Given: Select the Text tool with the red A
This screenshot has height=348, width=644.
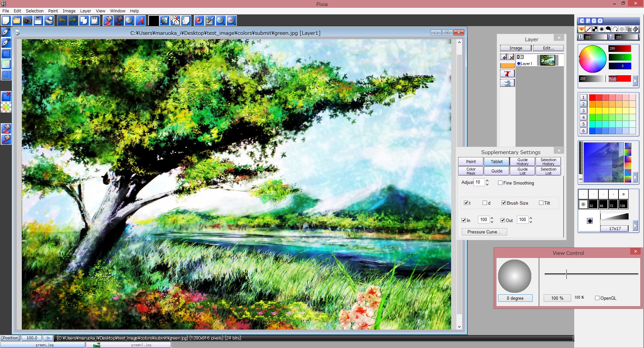Looking at the screenshot, I should pyautogui.click(x=140, y=20).
